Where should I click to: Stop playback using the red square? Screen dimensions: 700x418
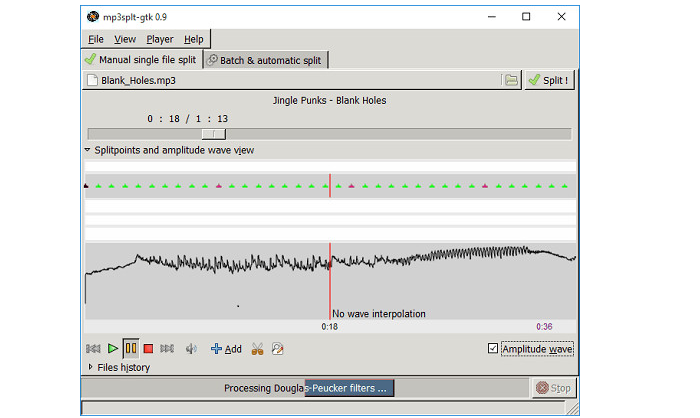[x=148, y=349]
